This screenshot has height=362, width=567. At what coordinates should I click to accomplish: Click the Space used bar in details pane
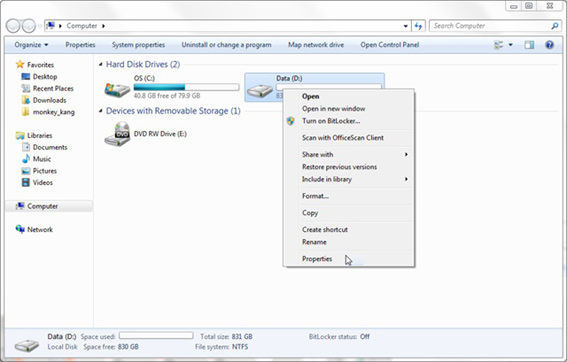click(x=156, y=336)
